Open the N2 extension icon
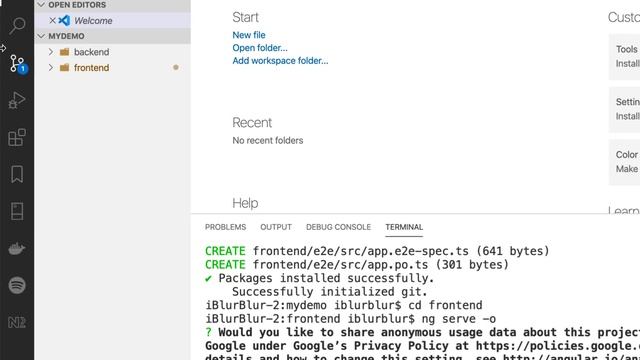640x360 pixels. point(17,322)
